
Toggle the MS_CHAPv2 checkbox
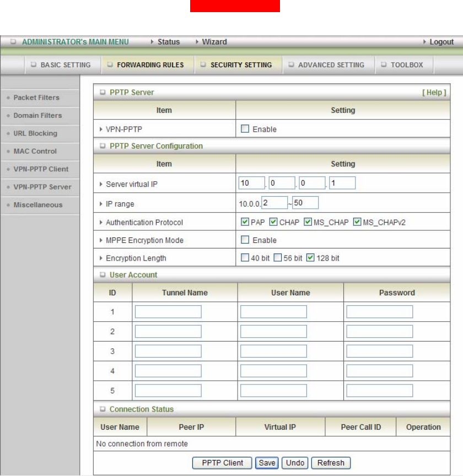coord(357,222)
